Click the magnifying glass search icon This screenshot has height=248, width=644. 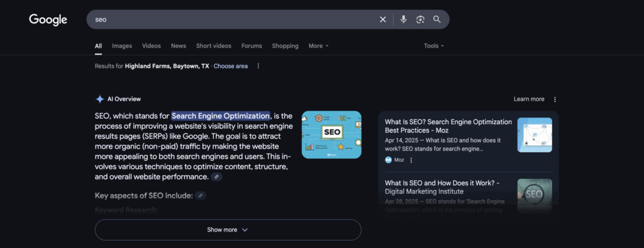[437, 20]
